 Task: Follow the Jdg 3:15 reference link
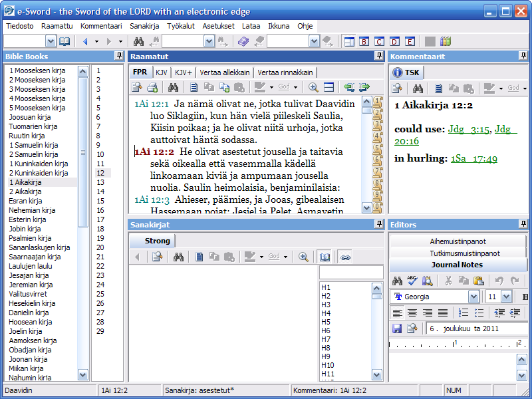pos(469,129)
